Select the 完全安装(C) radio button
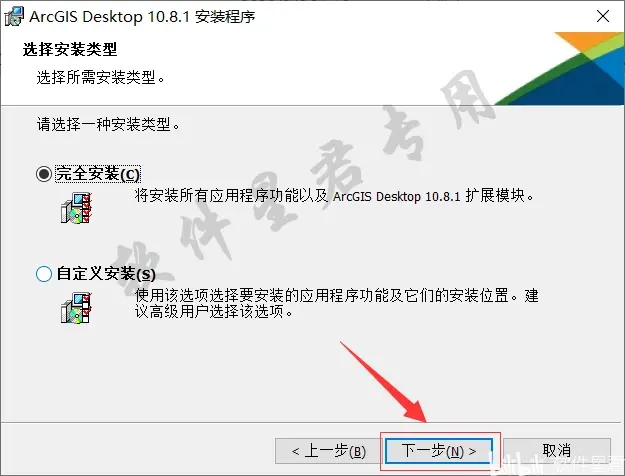This screenshot has width=625, height=476. pyautogui.click(x=44, y=174)
